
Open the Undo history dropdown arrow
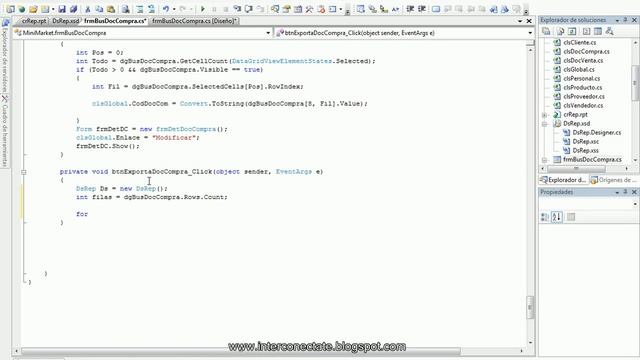coord(174,9)
